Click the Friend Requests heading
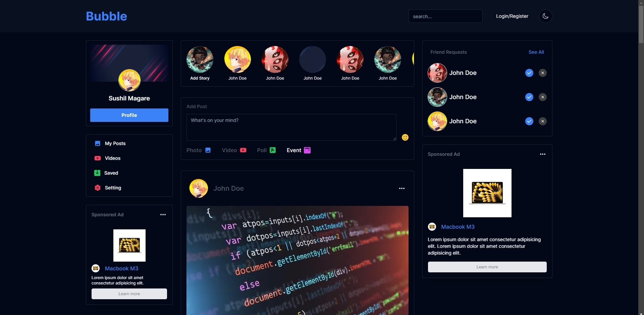Screen dimensions: 644x315 tap(448, 52)
